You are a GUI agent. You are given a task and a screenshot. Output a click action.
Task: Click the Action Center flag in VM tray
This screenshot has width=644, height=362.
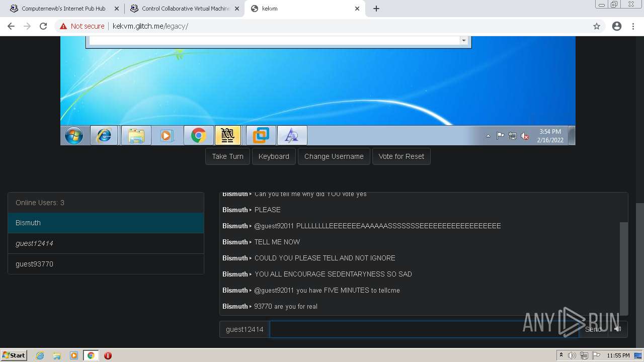click(x=500, y=136)
